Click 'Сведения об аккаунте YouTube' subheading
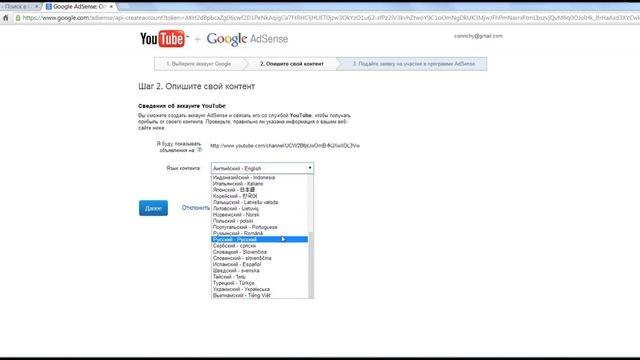 click(x=182, y=106)
